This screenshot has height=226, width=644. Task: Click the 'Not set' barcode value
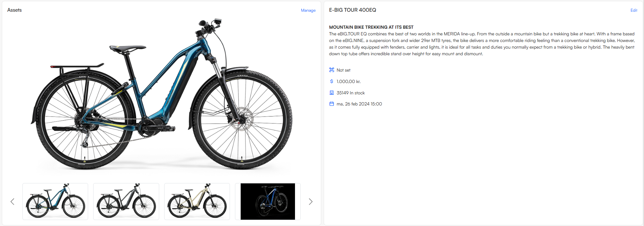(343, 70)
